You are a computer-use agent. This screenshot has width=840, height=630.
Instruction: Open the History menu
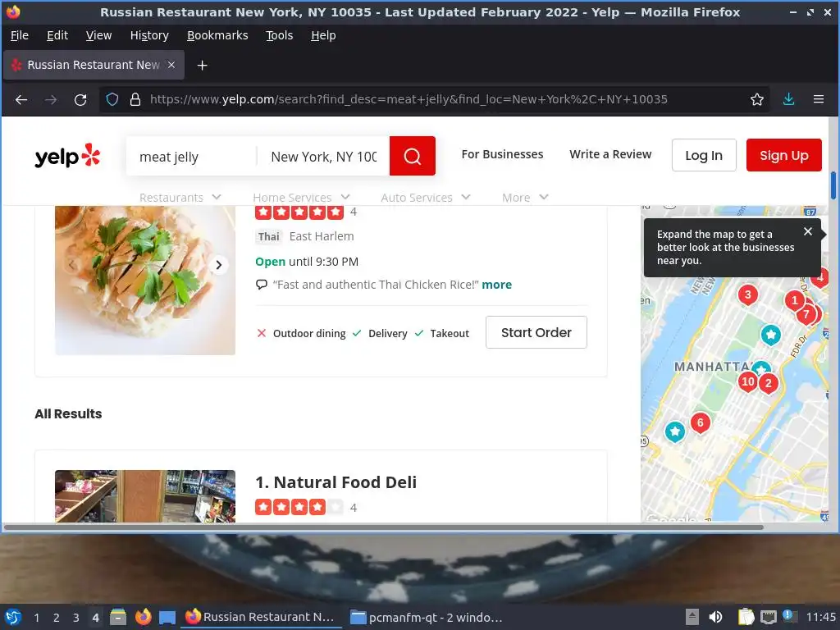click(x=149, y=35)
